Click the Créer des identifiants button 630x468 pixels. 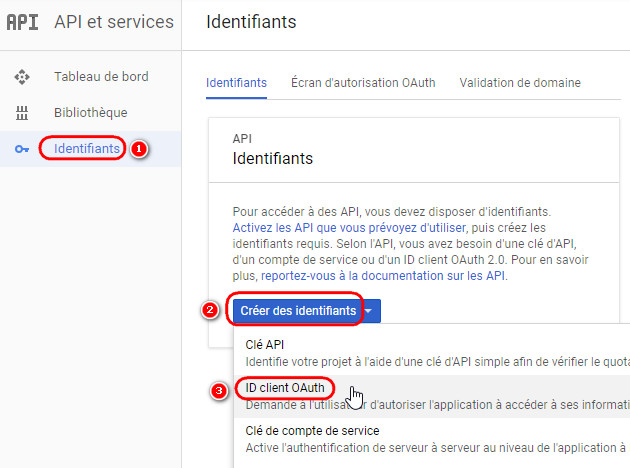pos(297,311)
